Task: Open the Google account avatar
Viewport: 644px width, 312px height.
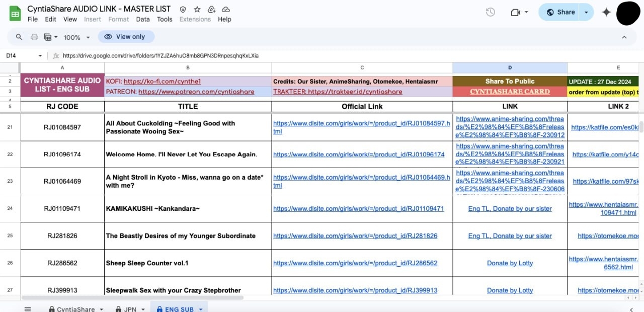Action: tap(628, 13)
